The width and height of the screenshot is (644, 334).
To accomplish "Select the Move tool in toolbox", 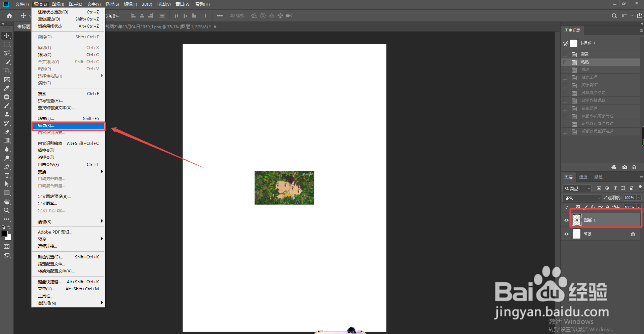I will 7,36.
